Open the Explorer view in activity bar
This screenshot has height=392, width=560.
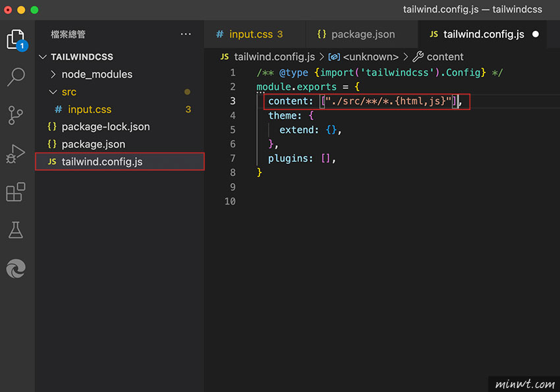(x=16, y=38)
